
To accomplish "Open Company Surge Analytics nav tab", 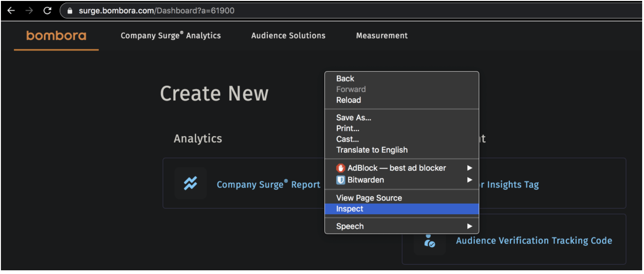I will (x=170, y=36).
